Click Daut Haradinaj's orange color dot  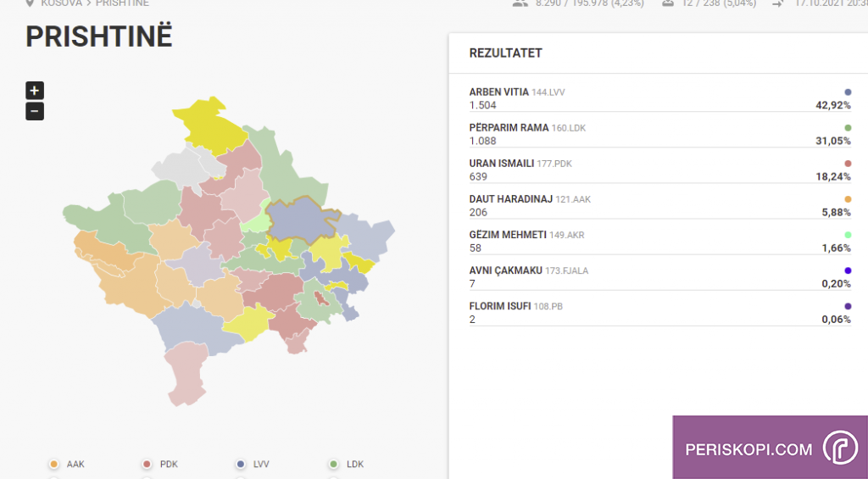pos(847,199)
